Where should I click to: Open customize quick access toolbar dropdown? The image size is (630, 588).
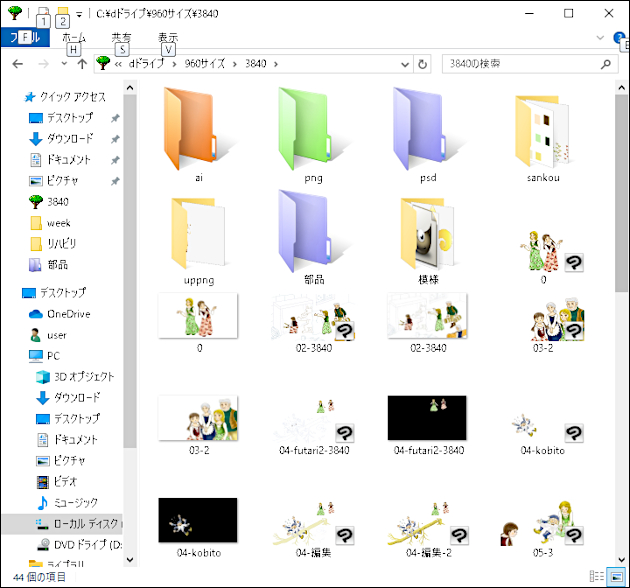coord(79,14)
